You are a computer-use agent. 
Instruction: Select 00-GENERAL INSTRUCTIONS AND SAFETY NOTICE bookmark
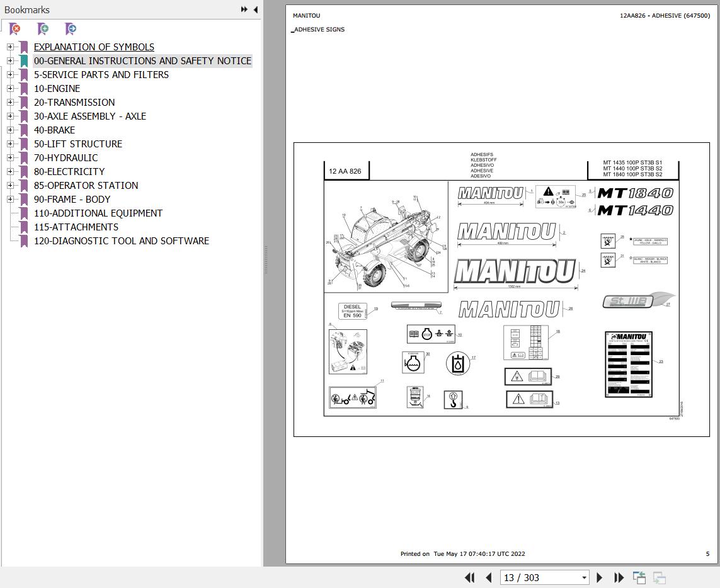[x=142, y=60]
